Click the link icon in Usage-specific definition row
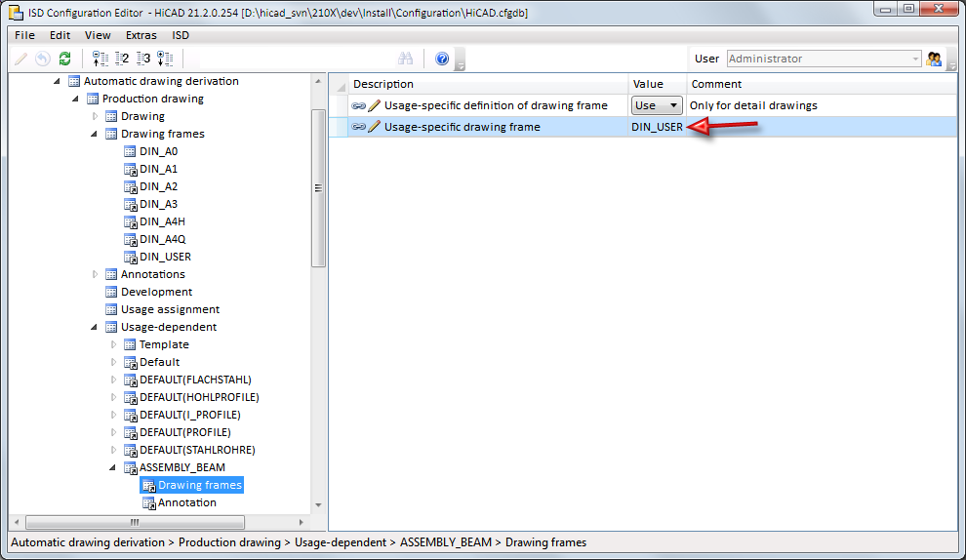The image size is (966, 560). click(358, 106)
